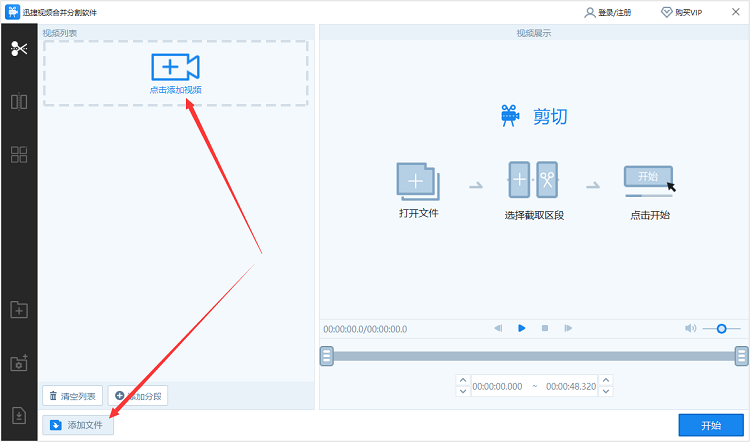Mute audio with the speaker icon
This screenshot has height=442, width=750.
click(690, 328)
